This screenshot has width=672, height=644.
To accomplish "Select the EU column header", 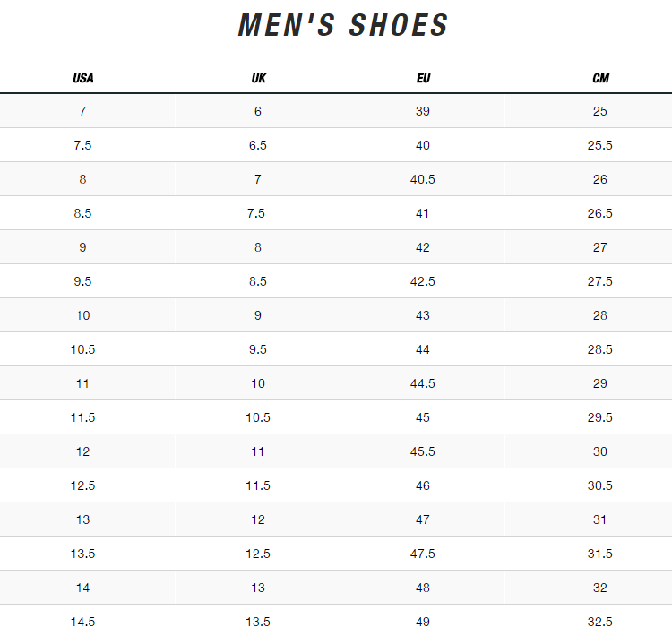I will tap(423, 78).
